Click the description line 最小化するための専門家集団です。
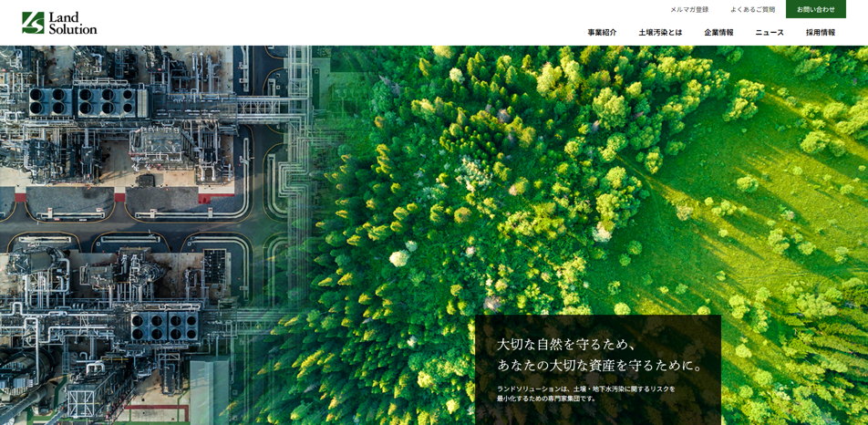The width and height of the screenshot is (868, 425). point(546,399)
